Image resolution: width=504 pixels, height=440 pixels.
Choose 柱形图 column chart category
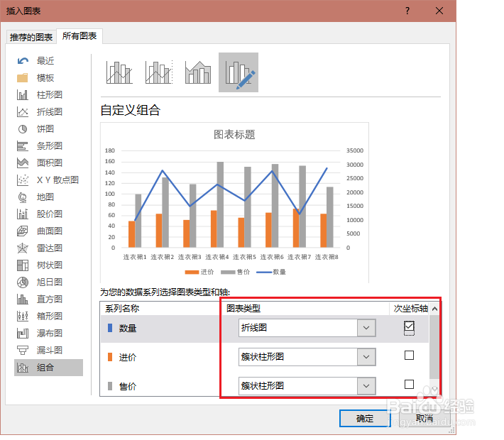50,95
